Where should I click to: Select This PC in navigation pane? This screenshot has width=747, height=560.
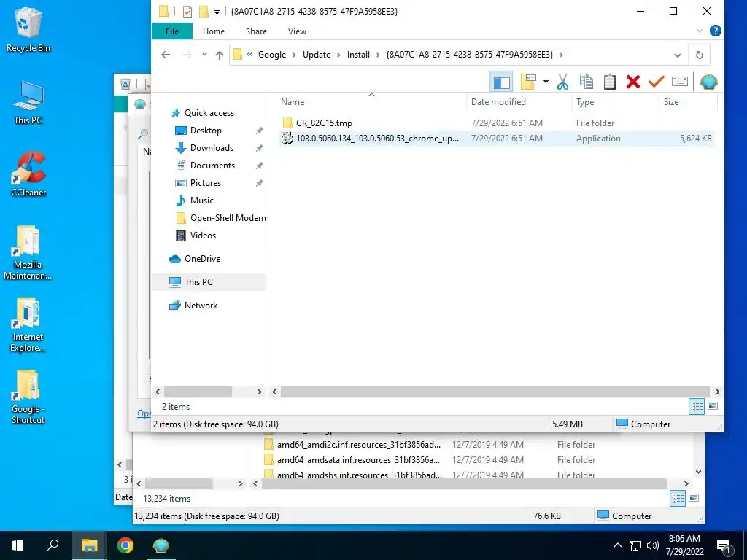(198, 282)
